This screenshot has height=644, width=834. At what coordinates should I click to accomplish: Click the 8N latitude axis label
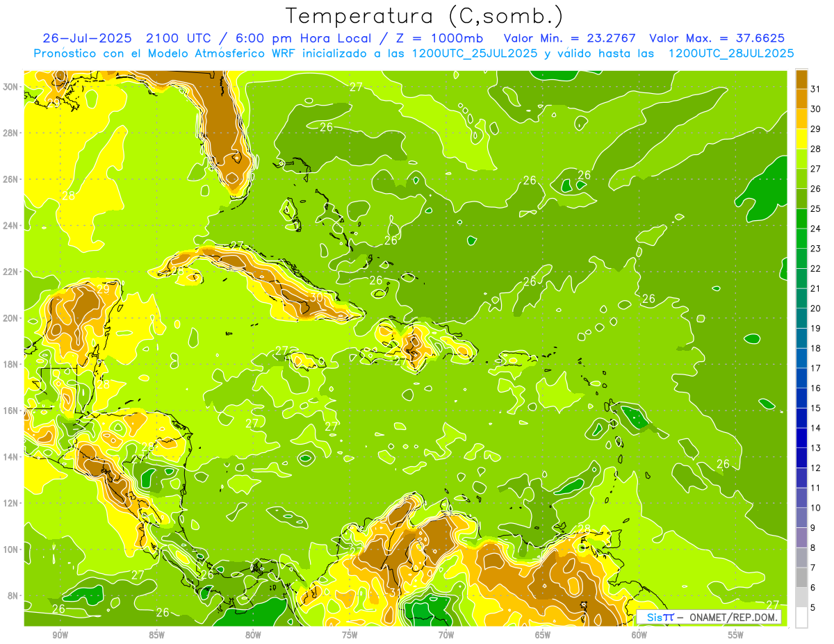tap(14, 595)
